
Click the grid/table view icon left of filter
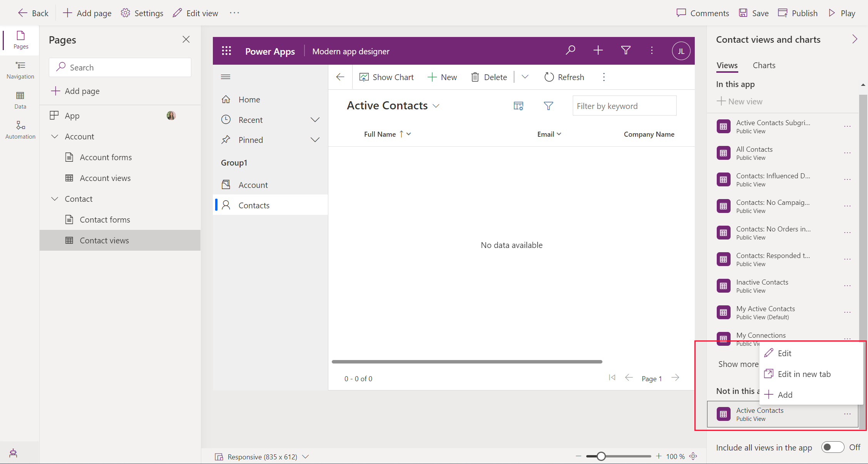517,105
